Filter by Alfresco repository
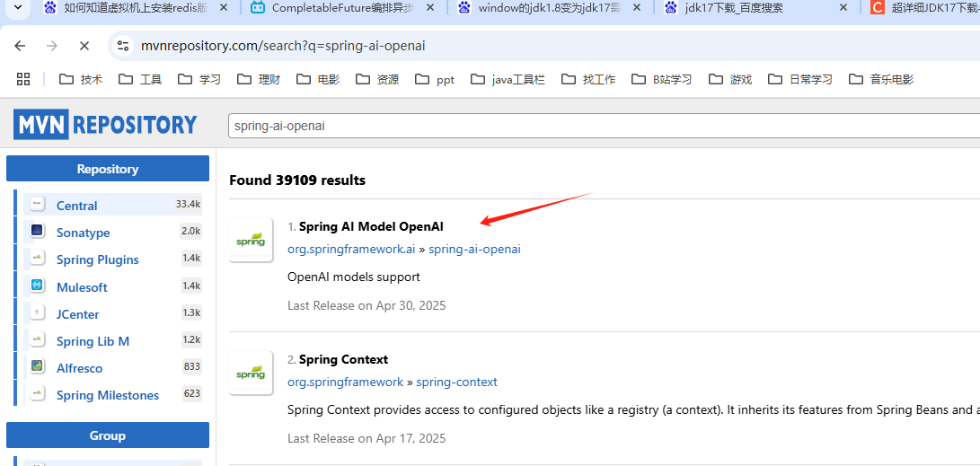This screenshot has width=980, height=466. pos(79,368)
